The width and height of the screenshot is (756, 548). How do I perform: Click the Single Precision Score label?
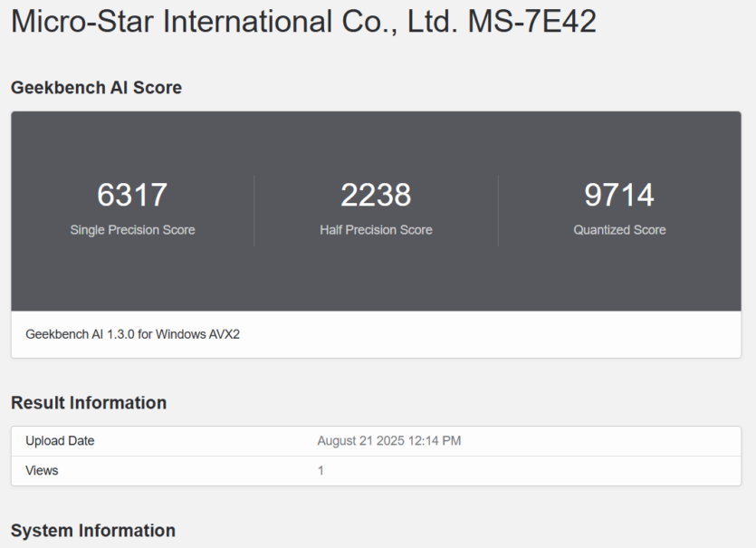pyautogui.click(x=132, y=230)
